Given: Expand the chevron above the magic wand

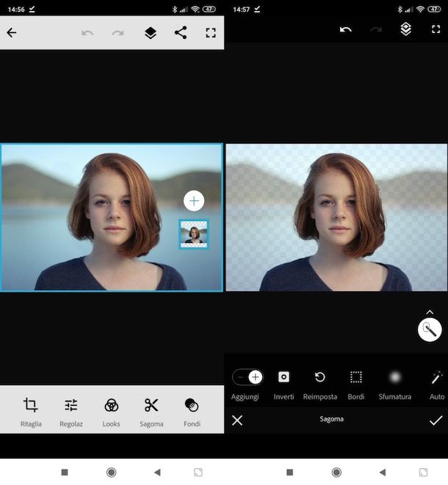Looking at the screenshot, I should pyautogui.click(x=430, y=312).
